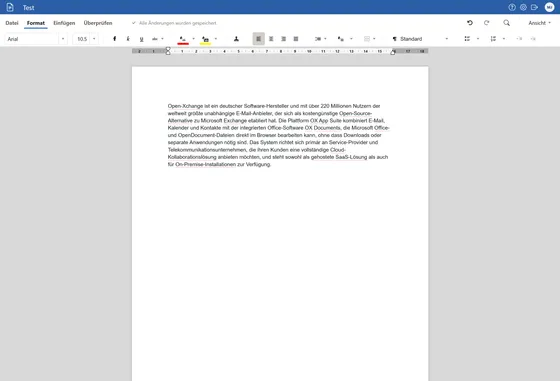Open the user account avatar
The image size is (560, 381).
tap(549, 7)
